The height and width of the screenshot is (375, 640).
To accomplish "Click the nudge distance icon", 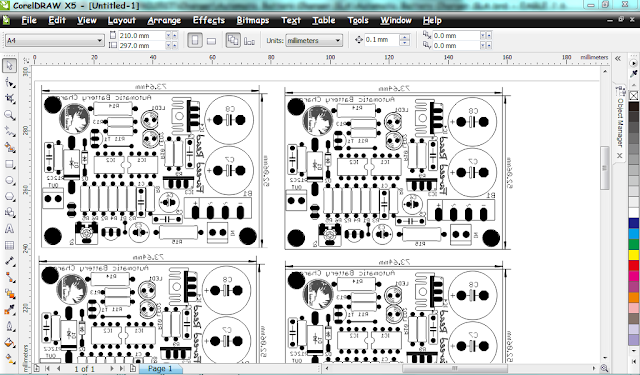I will [x=359, y=40].
